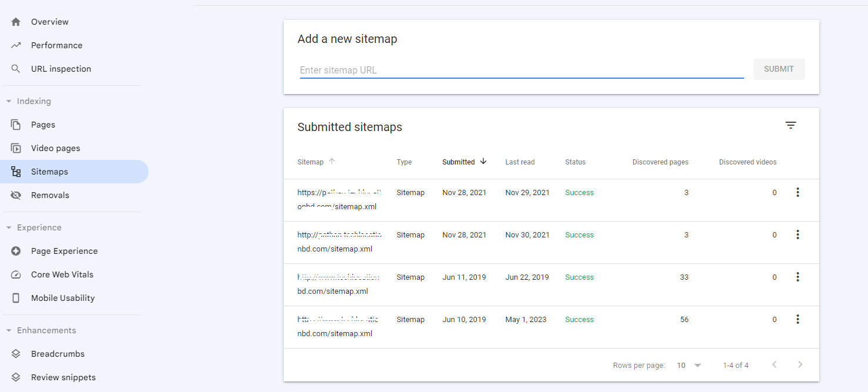Go to next page of sitemaps
The image size is (868, 392).
point(800,365)
